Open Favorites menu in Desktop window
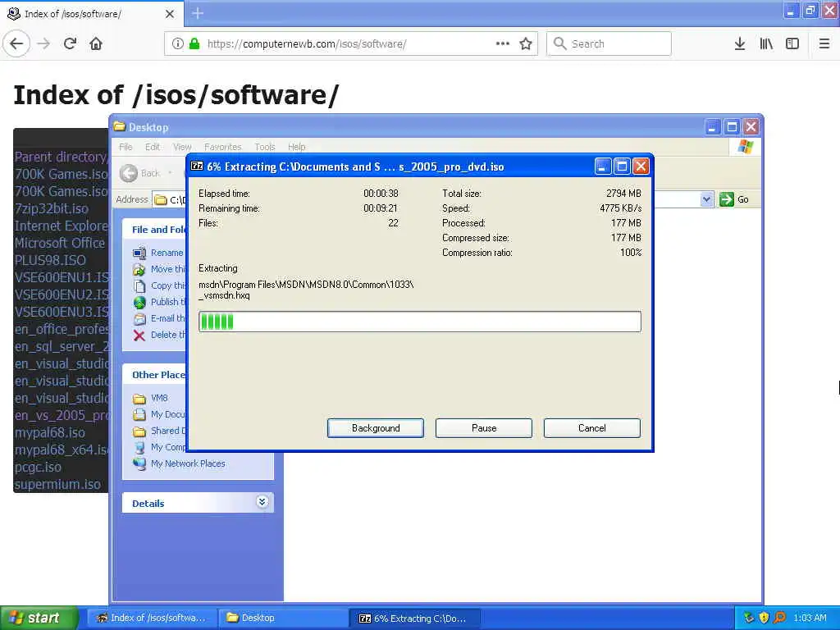 [x=223, y=147]
